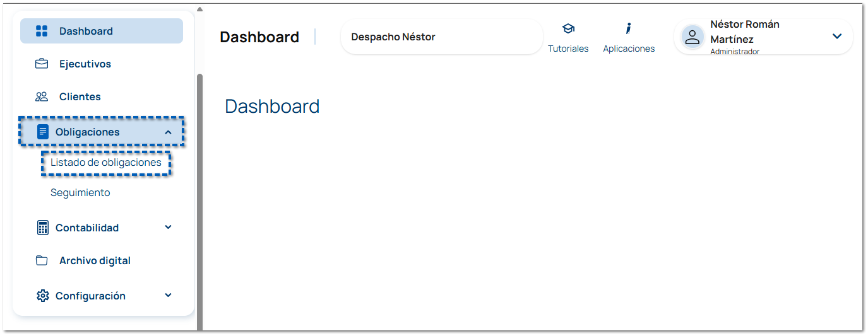Expand the Contabilidad menu chevron
This screenshot has height=336, width=868.
point(168,228)
